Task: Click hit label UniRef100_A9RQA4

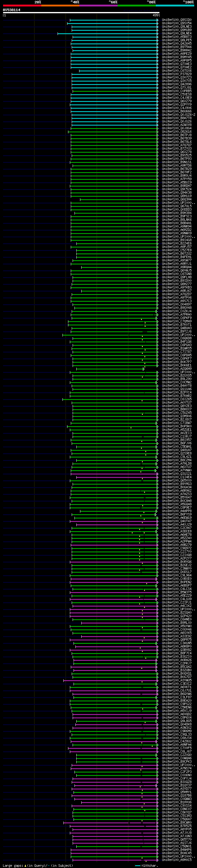Action: (x=177, y=267)
